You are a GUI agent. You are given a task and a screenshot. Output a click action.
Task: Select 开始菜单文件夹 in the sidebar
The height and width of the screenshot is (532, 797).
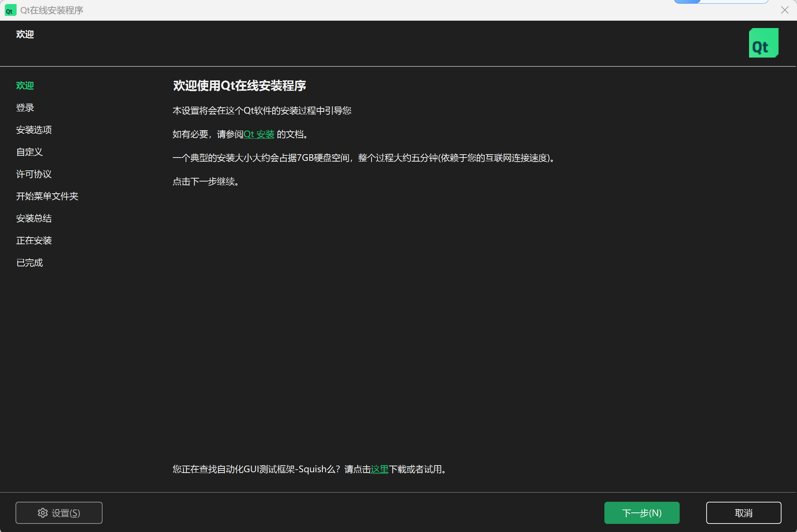[47, 196]
